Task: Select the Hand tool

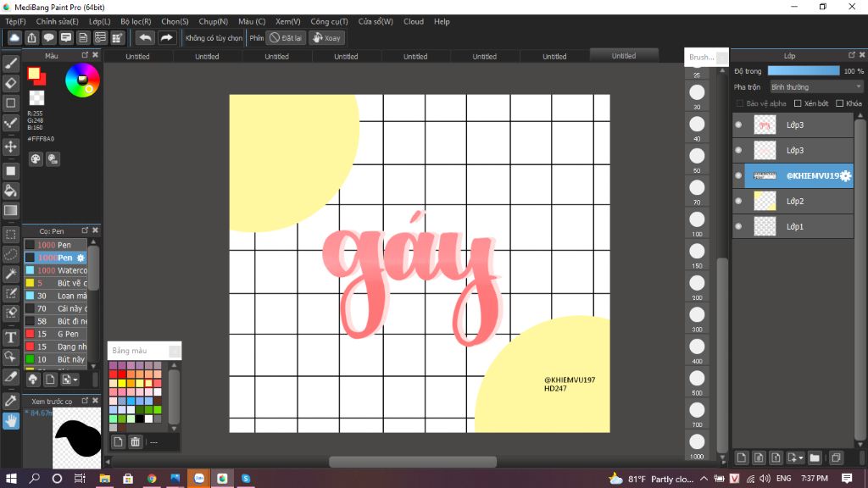Action: [x=10, y=421]
